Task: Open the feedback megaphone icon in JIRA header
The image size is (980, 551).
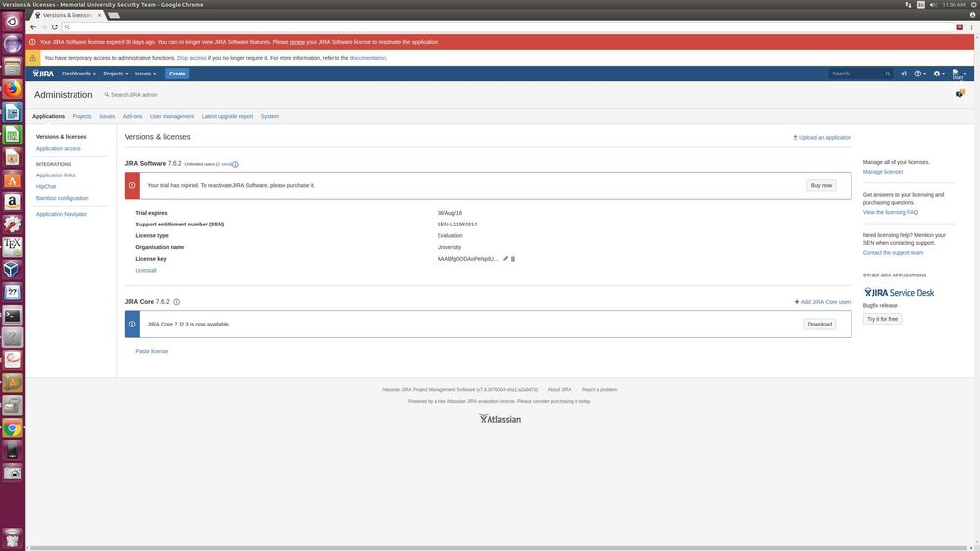Action: [903, 74]
